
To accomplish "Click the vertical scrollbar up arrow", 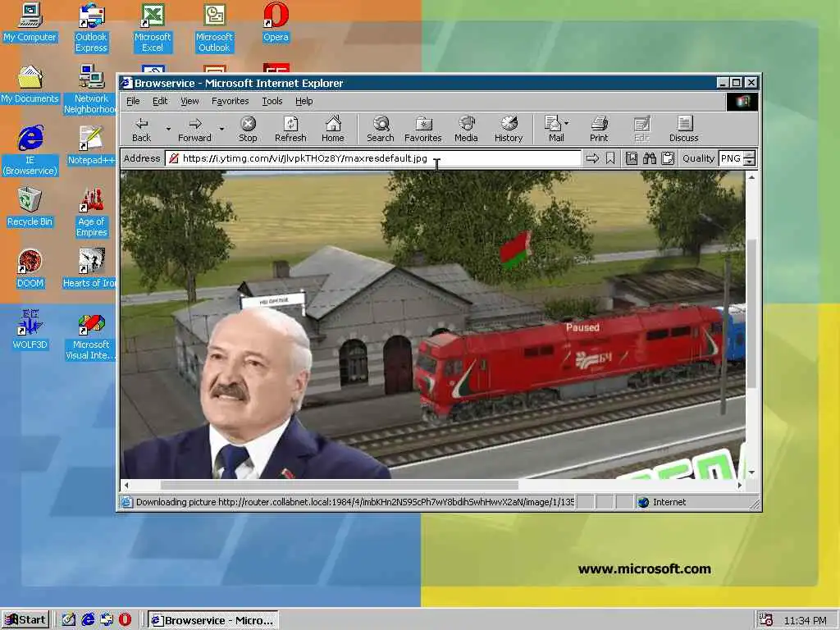I will [x=751, y=177].
